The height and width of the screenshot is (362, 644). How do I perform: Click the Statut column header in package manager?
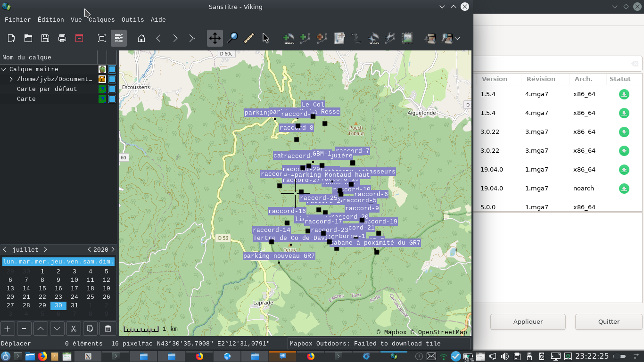[620, 79]
